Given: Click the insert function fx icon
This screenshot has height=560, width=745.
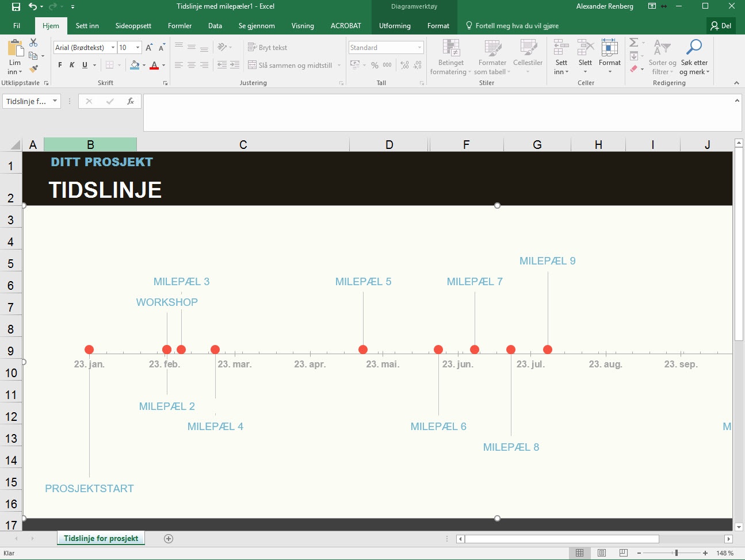Looking at the screenshot, I should click(x=131, y=101).
